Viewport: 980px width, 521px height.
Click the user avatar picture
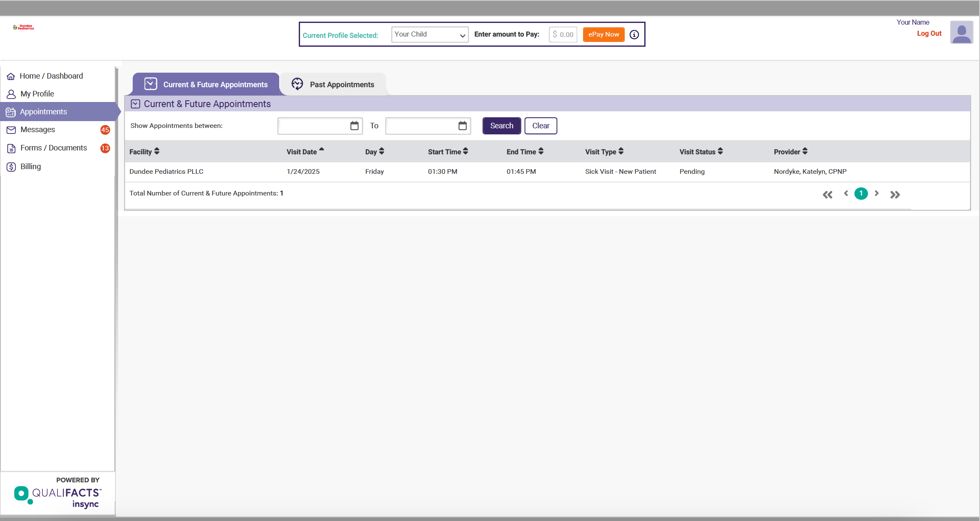coord(961,33)
